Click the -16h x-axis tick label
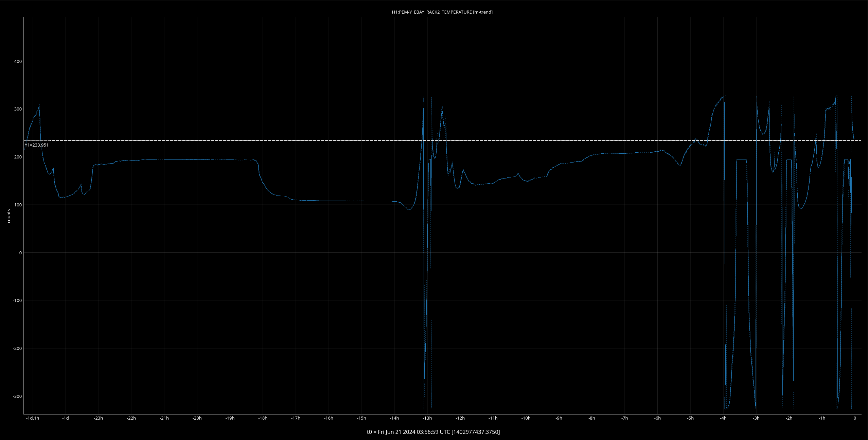868x440 pixels. 329,418
